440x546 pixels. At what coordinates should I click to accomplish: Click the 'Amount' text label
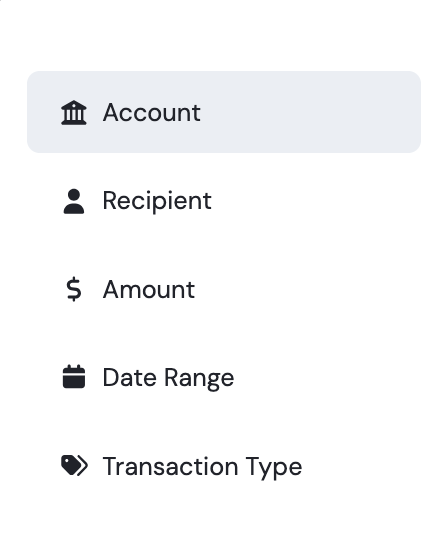(x=149, y=289)
